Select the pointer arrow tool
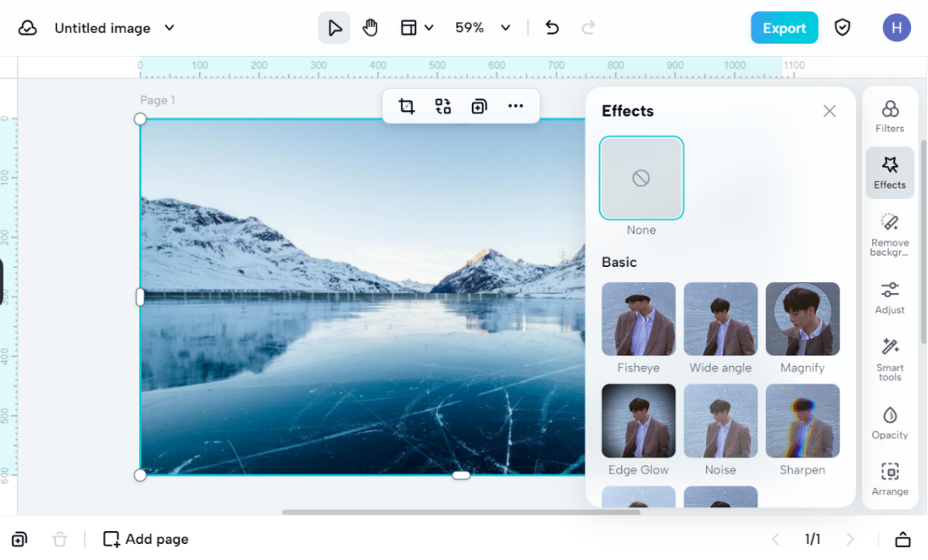 point(334,28)
